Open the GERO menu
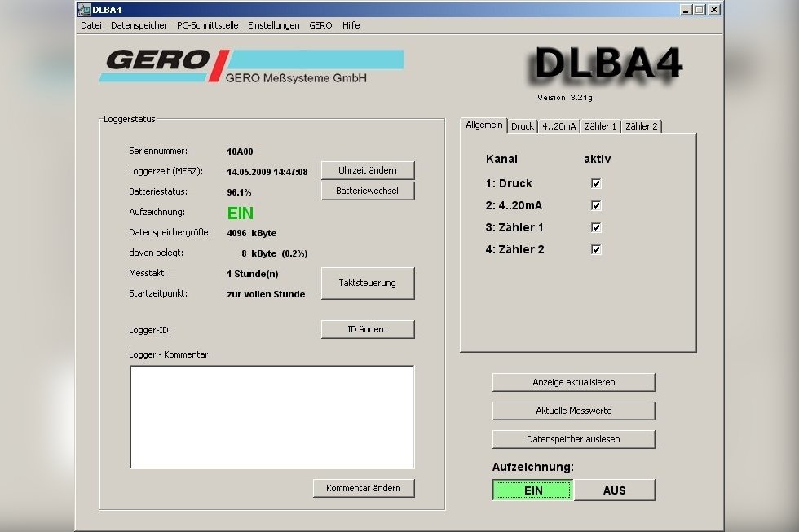 click(320, 25)
